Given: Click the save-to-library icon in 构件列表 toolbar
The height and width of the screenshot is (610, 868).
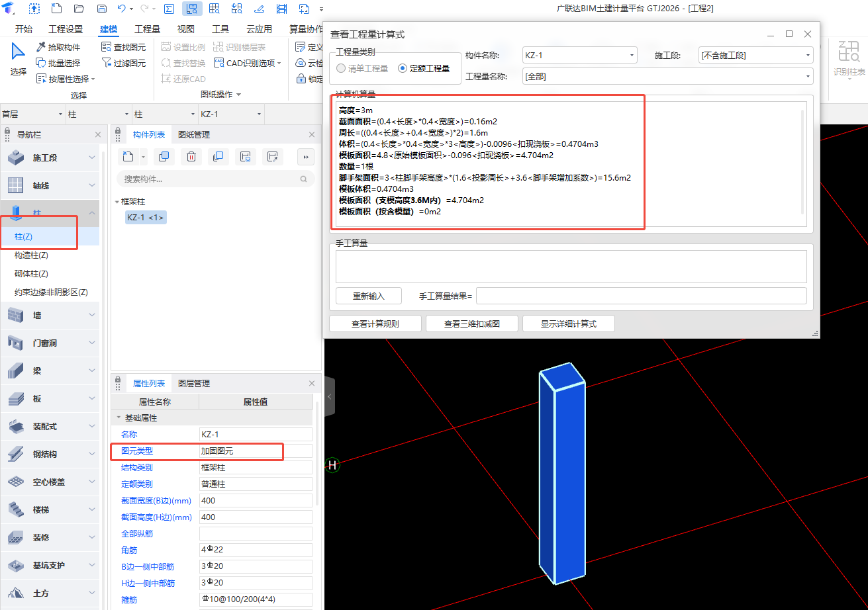Looking at the screenshot, I should 244,156.
